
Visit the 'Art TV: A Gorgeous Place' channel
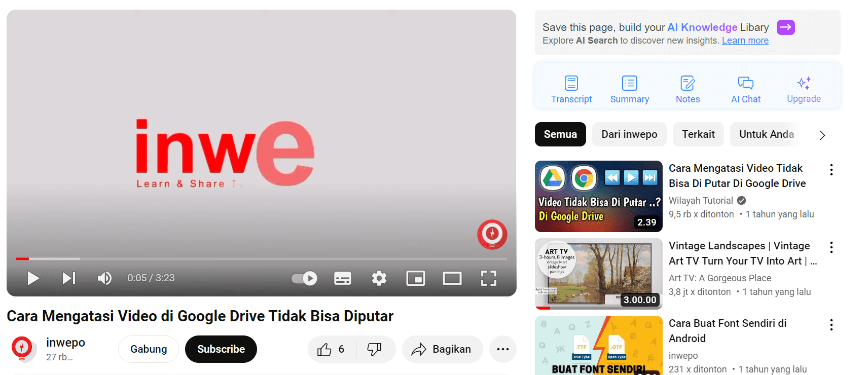720,278
